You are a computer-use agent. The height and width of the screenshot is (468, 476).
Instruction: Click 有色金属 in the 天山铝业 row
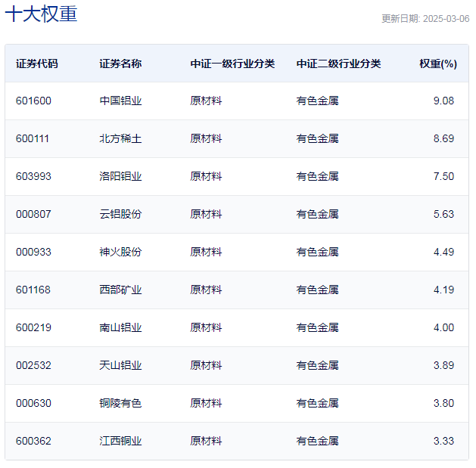click(317, 365)
